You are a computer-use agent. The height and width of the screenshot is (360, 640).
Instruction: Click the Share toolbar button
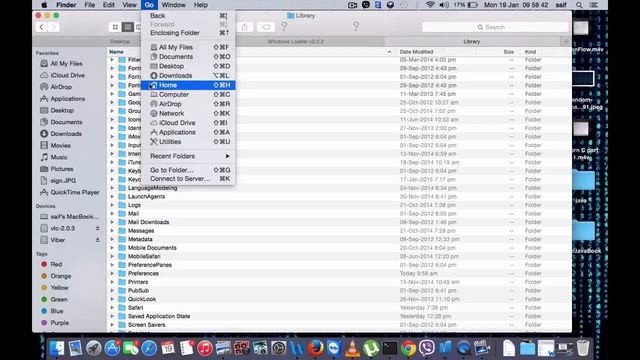pyautogui.click(x=244, y=27)
